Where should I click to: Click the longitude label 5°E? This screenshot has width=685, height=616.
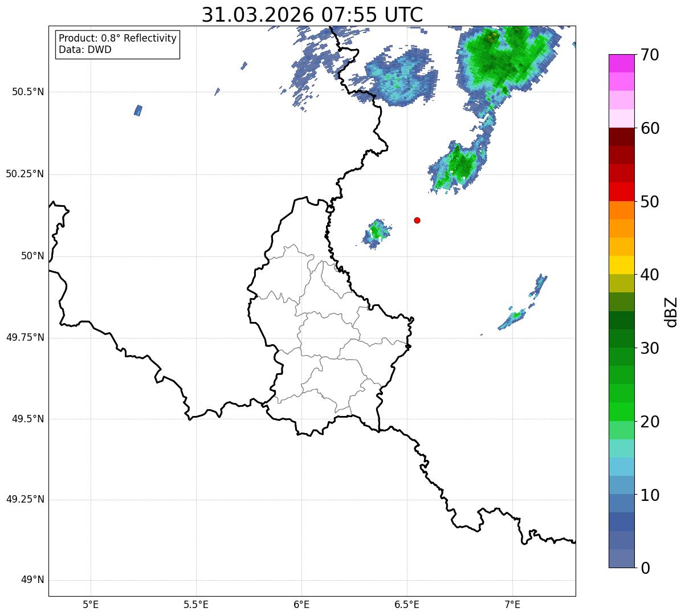[91, 604]
